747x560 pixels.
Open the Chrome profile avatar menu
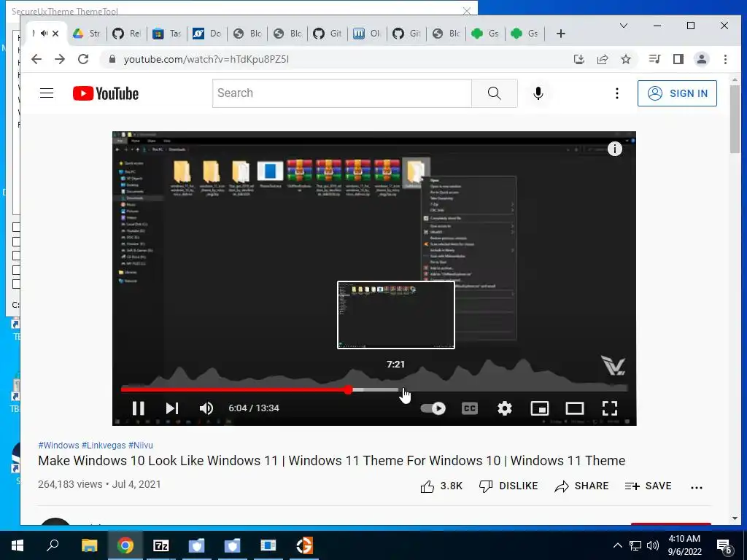pos(702,59)
